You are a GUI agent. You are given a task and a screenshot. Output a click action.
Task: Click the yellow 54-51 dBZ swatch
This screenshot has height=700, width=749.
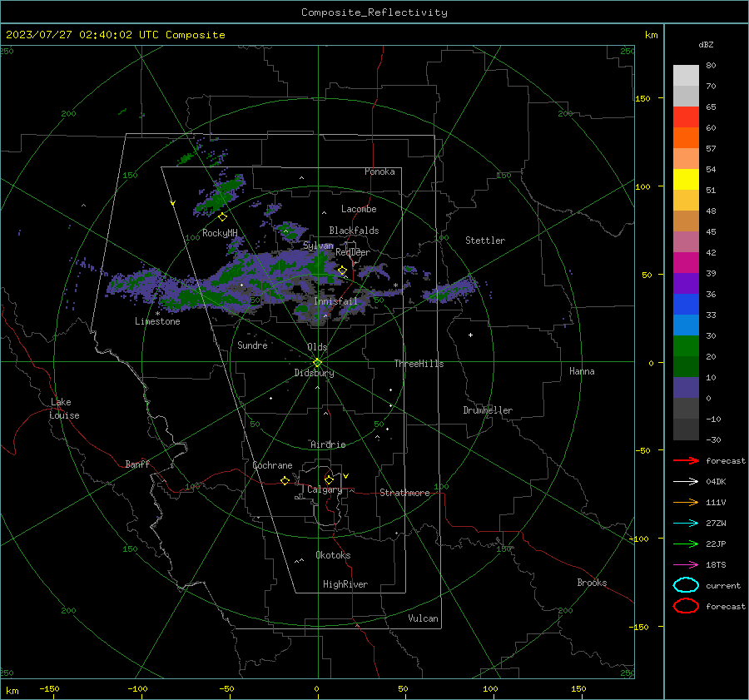point(686,180)
